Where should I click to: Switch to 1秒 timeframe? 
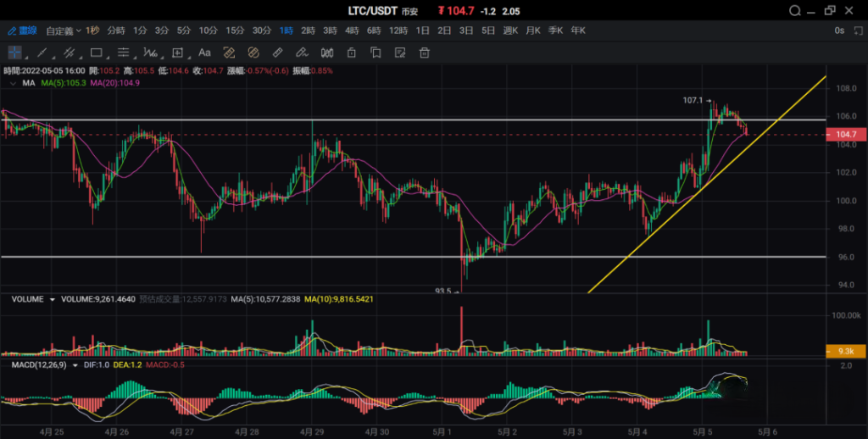click(93, 31)
